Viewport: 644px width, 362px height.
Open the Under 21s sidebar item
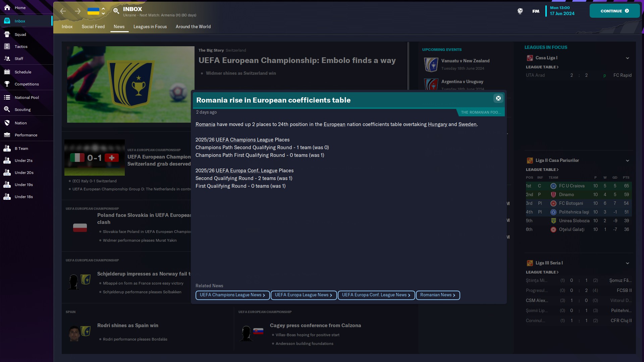tap(23, 161)
